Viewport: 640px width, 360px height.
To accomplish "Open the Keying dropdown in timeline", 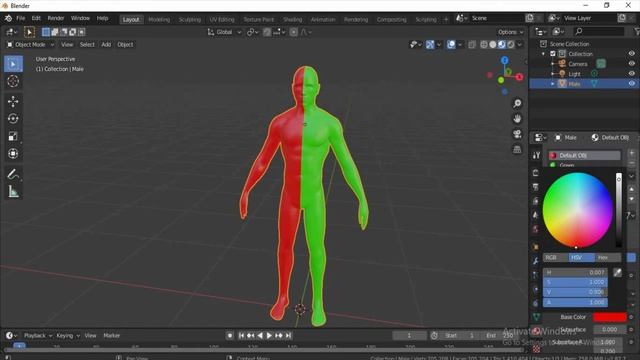I will [68, 336].
